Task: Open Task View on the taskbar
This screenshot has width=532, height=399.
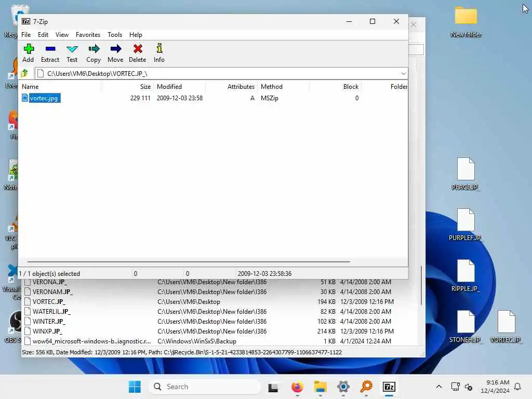Action: click(273, 387)
